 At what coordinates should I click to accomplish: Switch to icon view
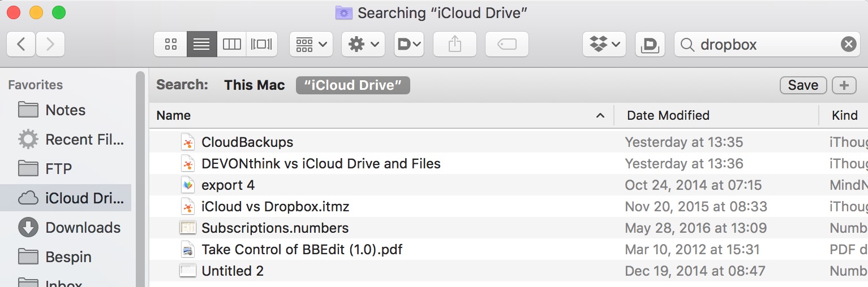170,44
